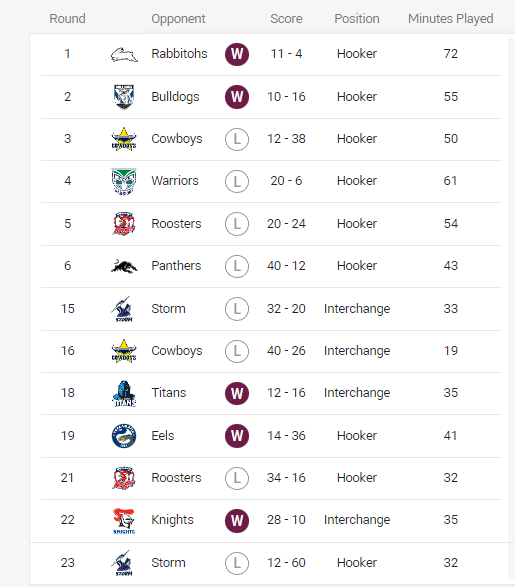Select the Knights team logo
The width and height of the screenshot is (515, 587).
coord(124,521)
